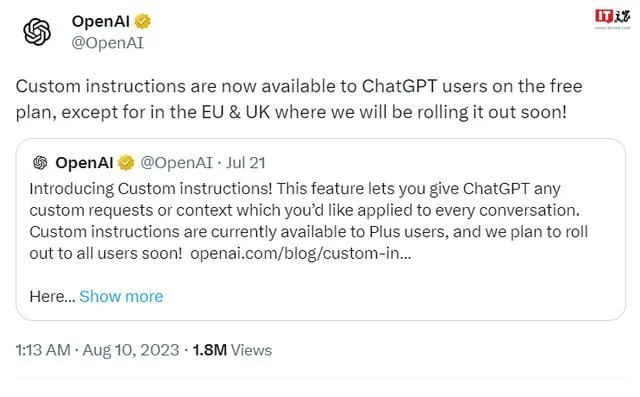Click the 'Here...' truncated text in quote

pyautogui.click(x=52, y=296)
